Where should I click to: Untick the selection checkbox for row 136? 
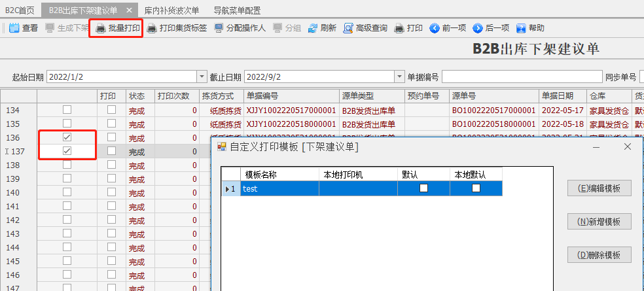[67, 137]
